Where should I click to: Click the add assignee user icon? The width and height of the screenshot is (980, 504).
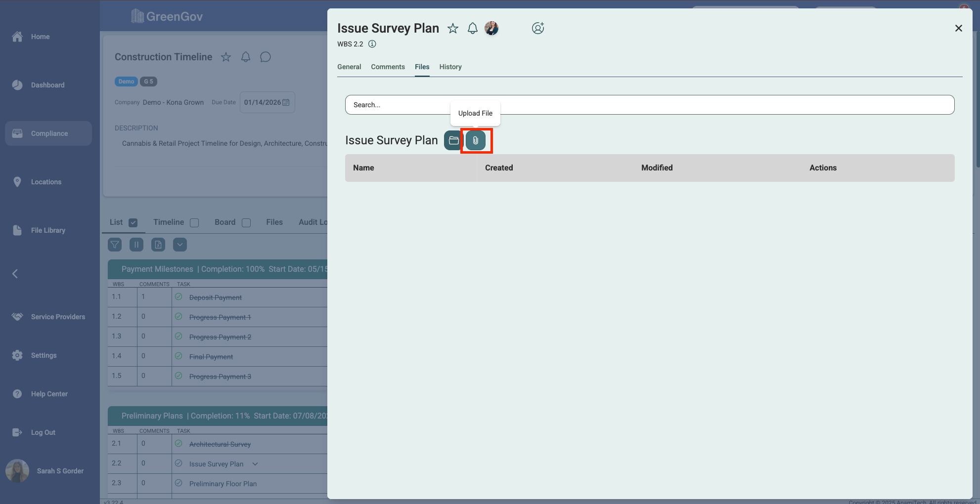[538, 28]
